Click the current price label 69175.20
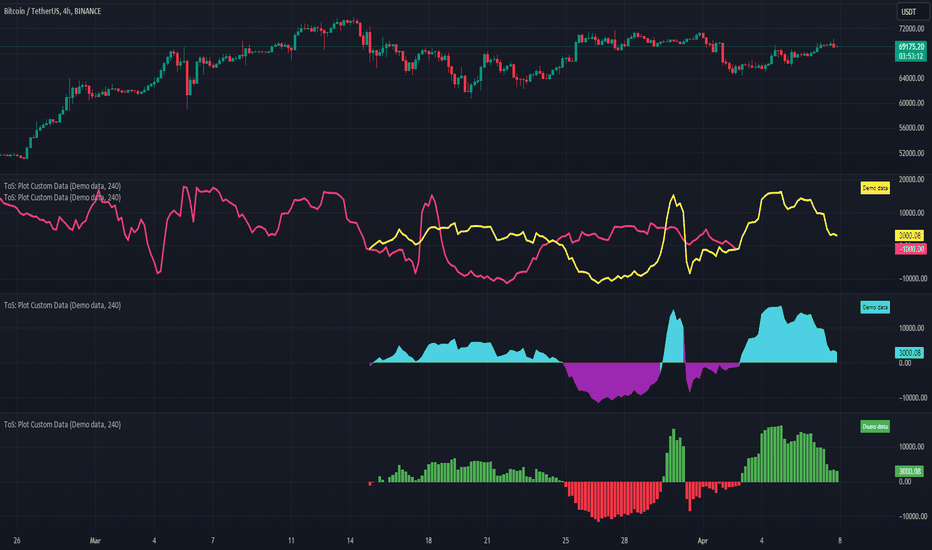The height and width of the screenshot is (550, 932). coord(911,46)
